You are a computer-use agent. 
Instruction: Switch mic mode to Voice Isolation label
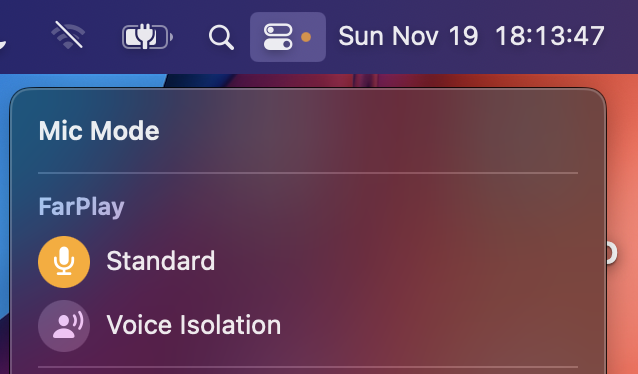click(x=194, y=325)
